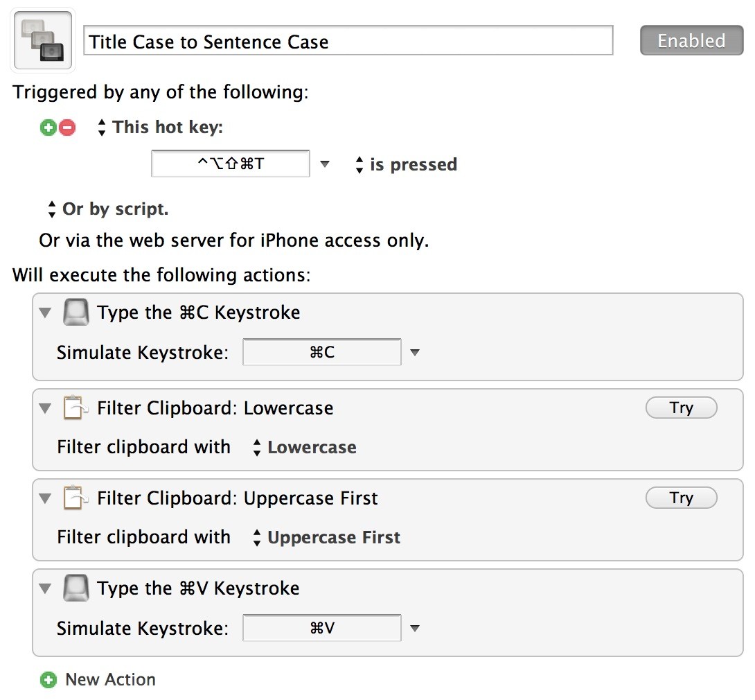Open dropdown arrow beside hot key field

(x=325, y=164)
